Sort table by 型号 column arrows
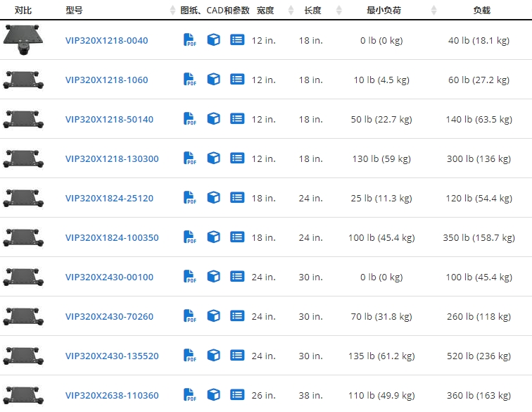 (x=172, y=10)
